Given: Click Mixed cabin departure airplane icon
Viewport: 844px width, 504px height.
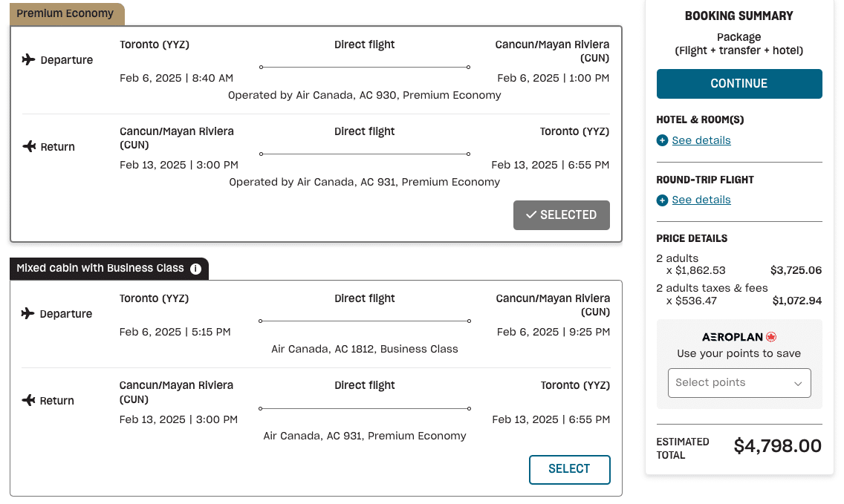Looking at the screenshot, I should (x=29, y=314).
